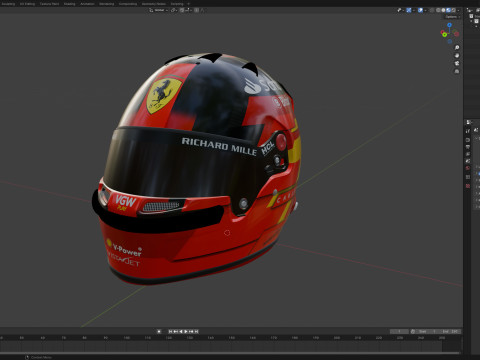Open the transform pivot point dropdown
The image size is (480, 360).
174,10
